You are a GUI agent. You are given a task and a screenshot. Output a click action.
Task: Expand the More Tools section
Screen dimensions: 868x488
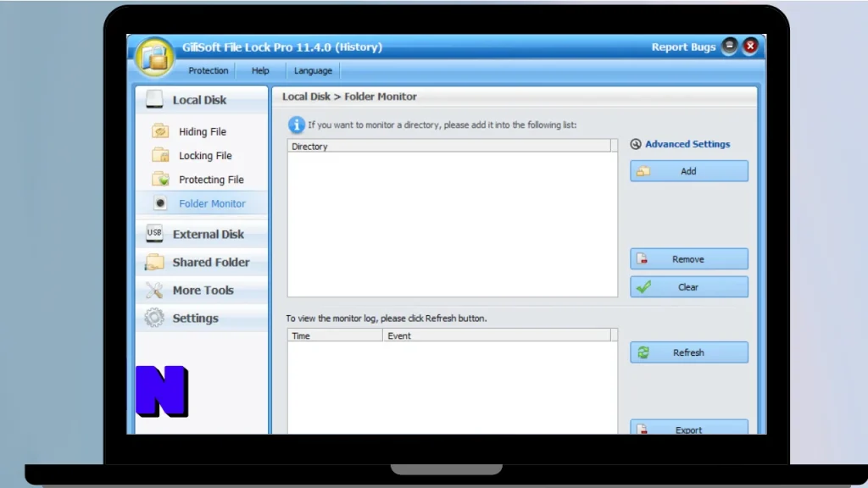pos(202,290)
